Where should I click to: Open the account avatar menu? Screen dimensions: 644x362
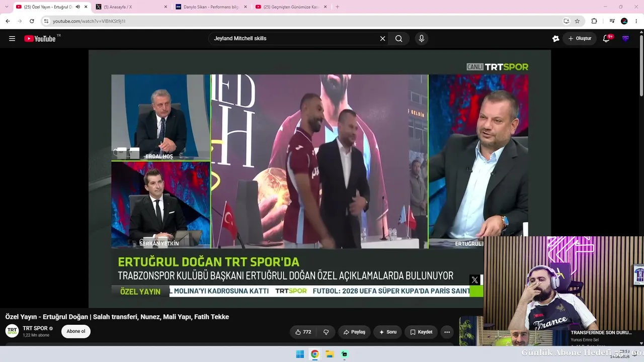(x=625, y=39)
